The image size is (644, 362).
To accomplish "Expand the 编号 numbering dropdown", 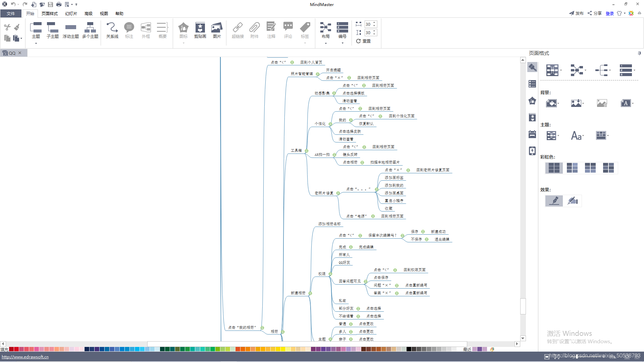I will (x=342, y=43).
